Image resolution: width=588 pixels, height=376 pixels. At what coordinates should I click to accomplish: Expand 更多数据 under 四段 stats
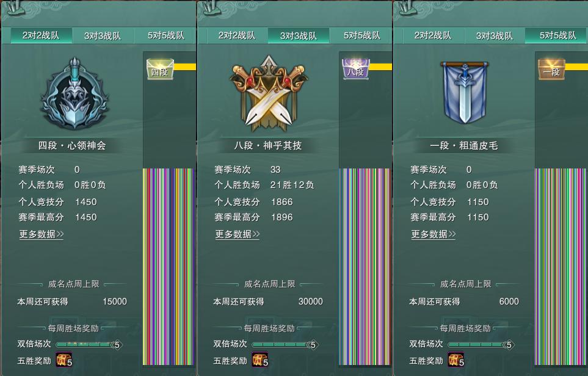tap(42, 234)
